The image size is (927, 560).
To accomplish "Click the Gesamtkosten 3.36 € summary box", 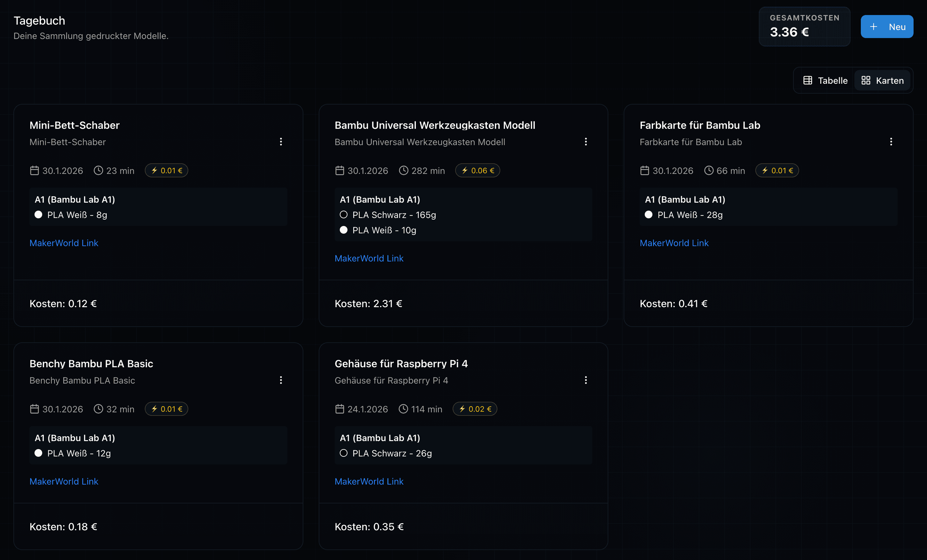I will point(804,26).
